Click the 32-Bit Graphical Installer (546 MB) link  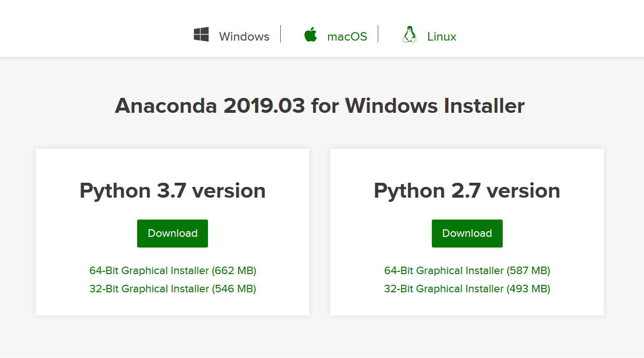[x=172, y=289]
